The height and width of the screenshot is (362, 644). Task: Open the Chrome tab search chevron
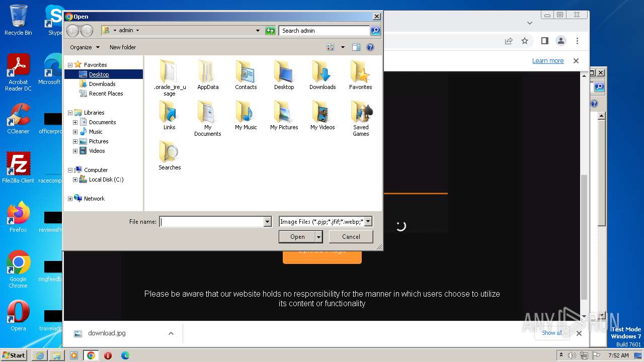coord(529,23)
